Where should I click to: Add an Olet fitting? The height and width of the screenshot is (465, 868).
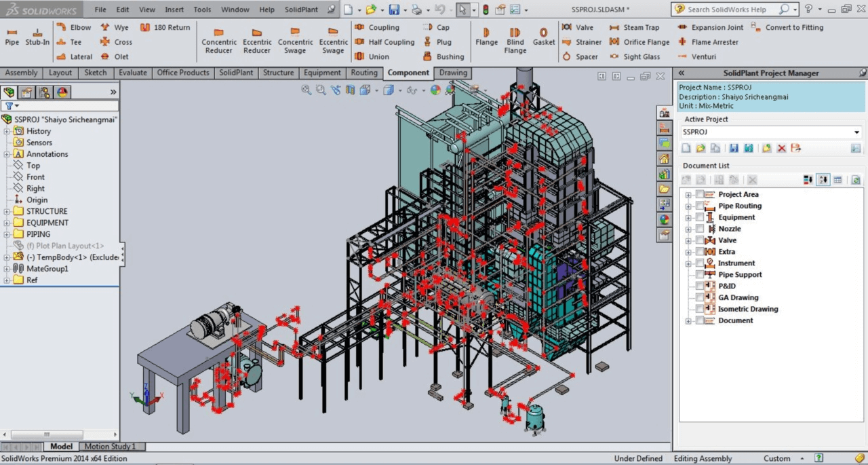coord(115,57)
